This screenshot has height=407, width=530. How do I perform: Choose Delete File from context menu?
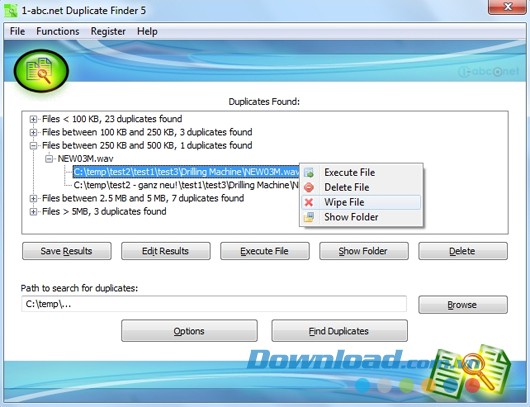(361, 187)
